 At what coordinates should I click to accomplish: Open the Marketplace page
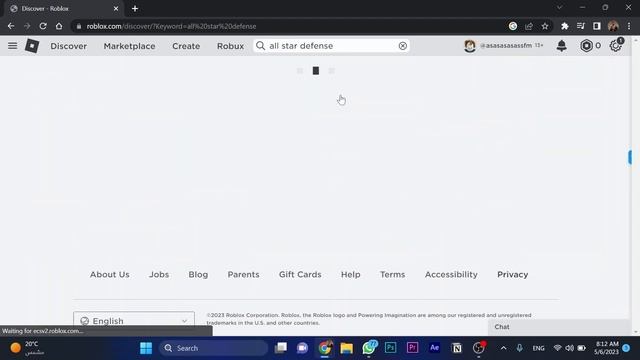tap(129, 46)
